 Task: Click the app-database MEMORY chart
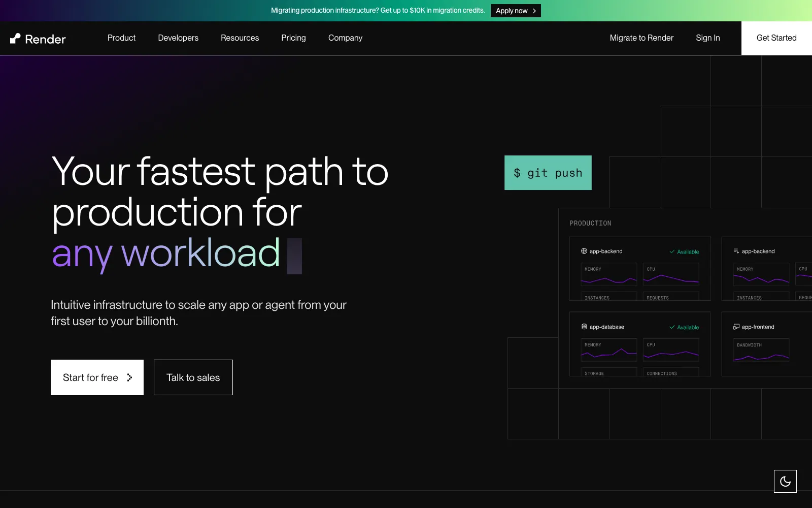point(609,350)
